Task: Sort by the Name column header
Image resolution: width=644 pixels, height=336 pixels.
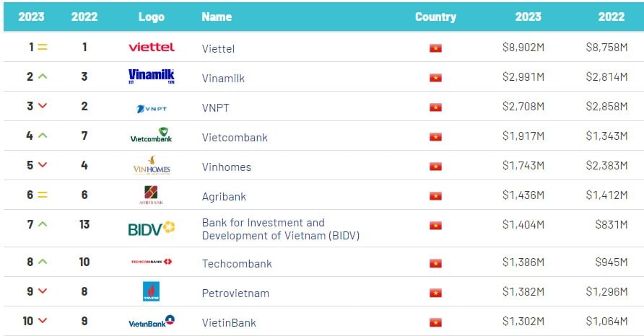Action: [x=217, y=17]
